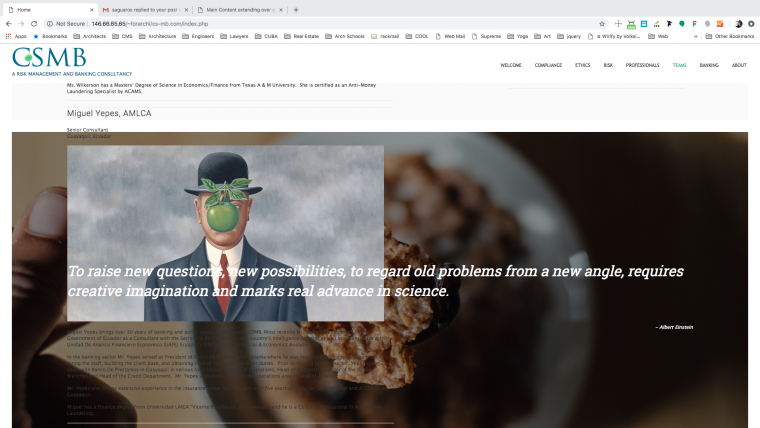Click the Not Secure site info icon
Screen dimensions: 760x428
(x=49, y=23)
